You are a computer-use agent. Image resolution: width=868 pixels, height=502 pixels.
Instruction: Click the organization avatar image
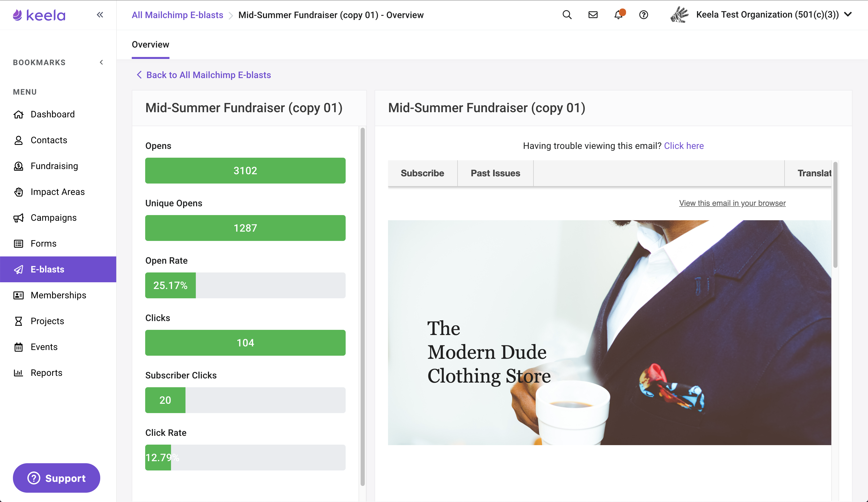tap(679, 15)
